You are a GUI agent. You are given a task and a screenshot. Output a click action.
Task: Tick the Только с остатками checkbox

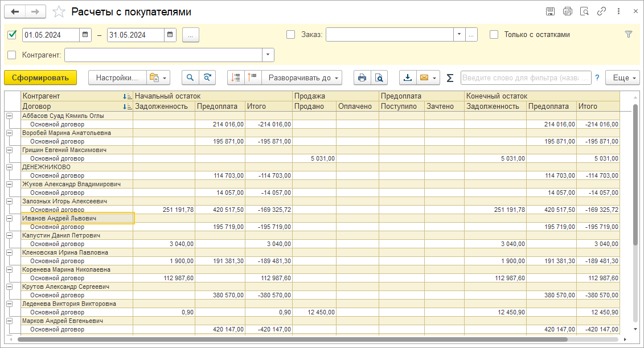pos(494,35)
